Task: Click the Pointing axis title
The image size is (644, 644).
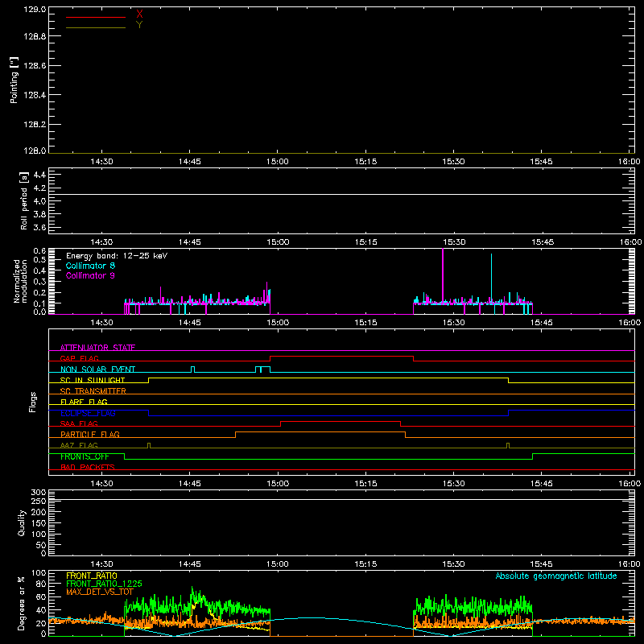Action: pyautogui.click(x=14, y=80)
